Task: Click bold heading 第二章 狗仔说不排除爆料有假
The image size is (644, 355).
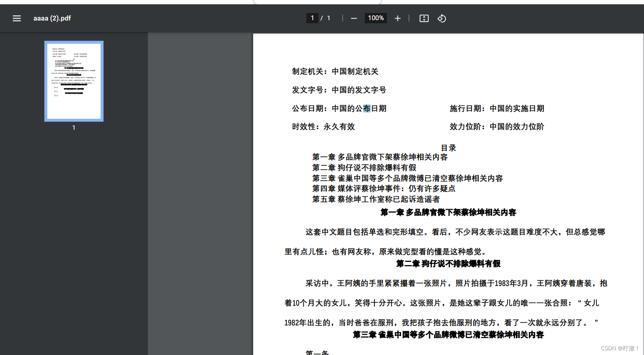Action: click(x=448, y=264)
